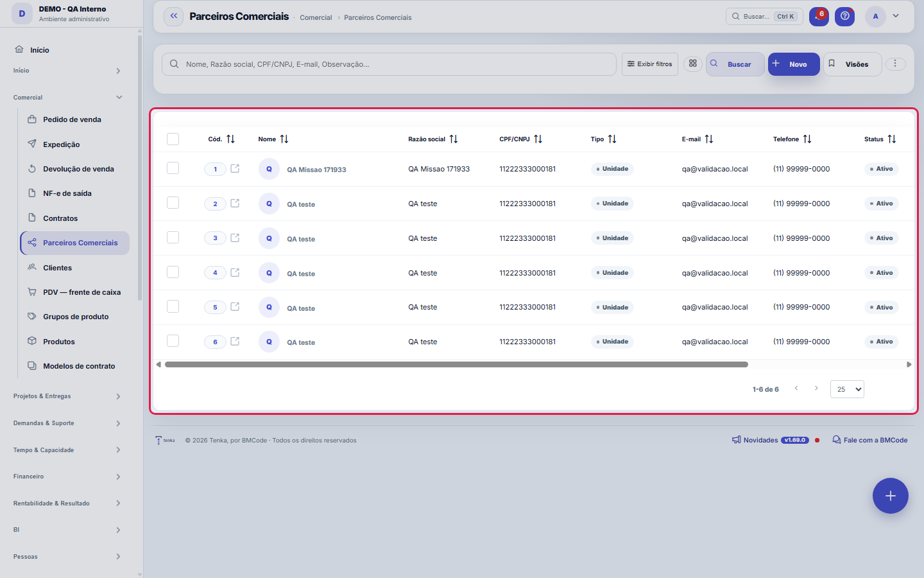Screen dimensions: 924x578
Task: Open the notifications bell with badge 6
Action: tap(819, 16)
